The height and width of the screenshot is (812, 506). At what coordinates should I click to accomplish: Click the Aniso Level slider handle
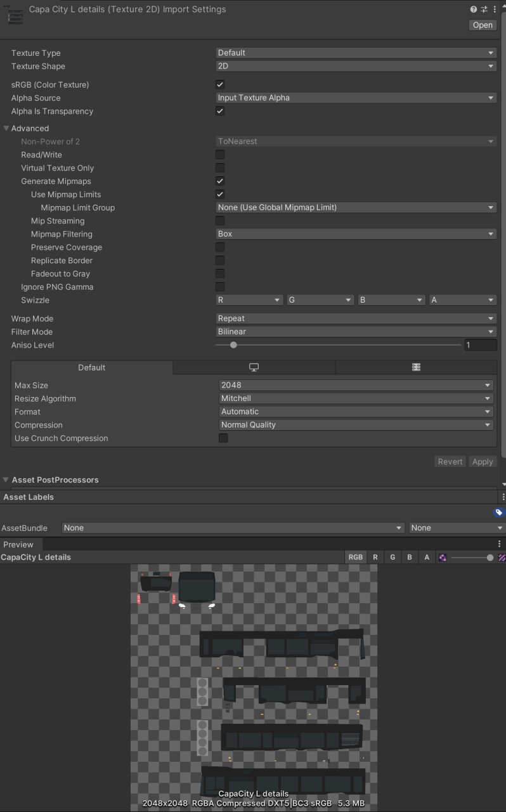(x=233, y=345)
